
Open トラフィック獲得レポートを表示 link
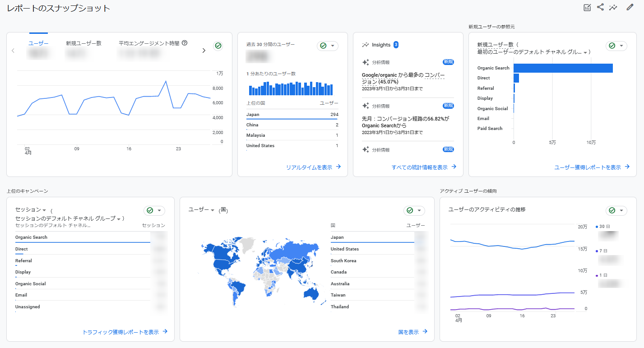point(125,332)
